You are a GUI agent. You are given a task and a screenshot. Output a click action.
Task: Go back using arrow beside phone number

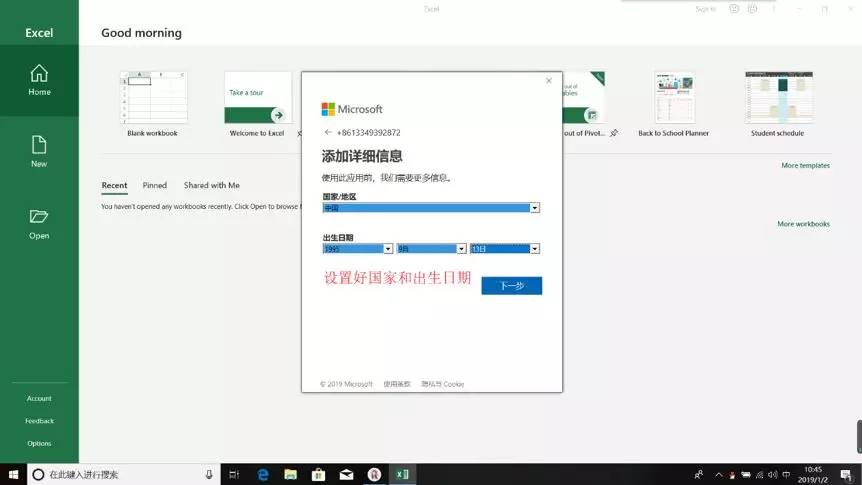tap(328, 132)
